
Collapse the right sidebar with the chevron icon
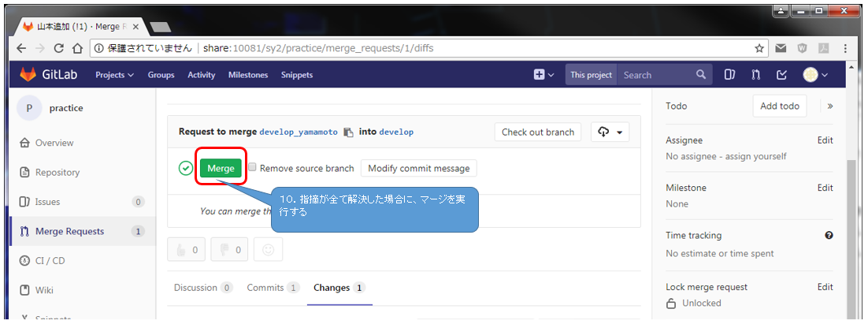coord(830,106)
